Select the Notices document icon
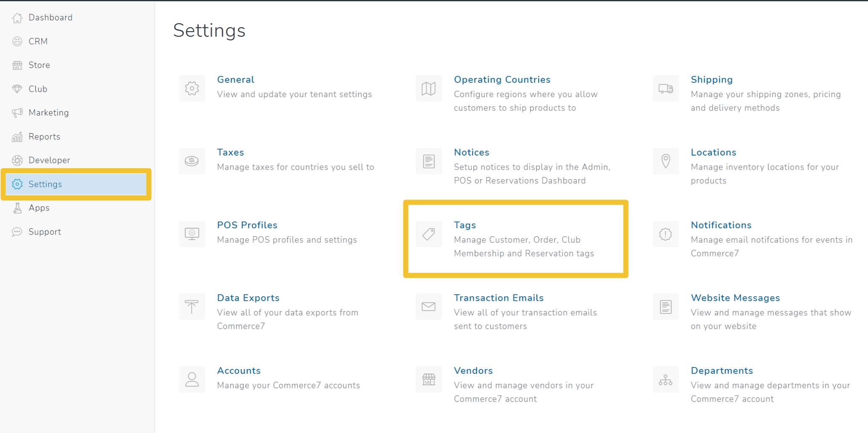Image resolution: width=868 pixels, height=433 pixels. [x=429, y=161]
